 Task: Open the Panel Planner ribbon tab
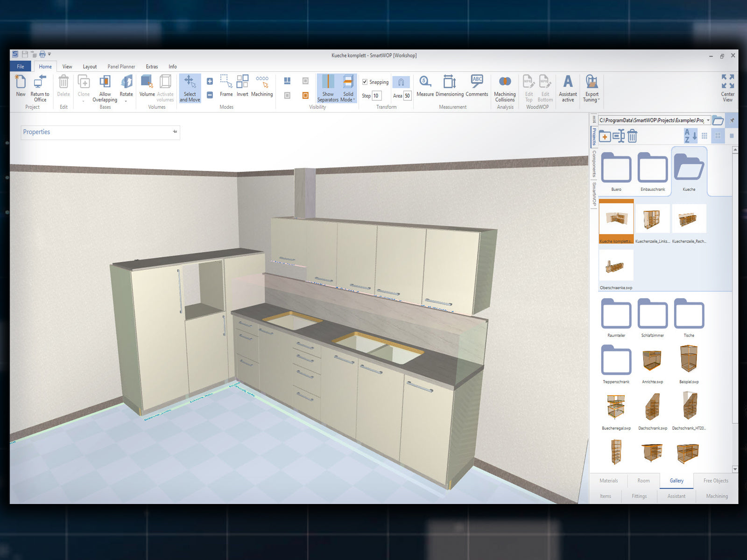[x=121, y=67]
